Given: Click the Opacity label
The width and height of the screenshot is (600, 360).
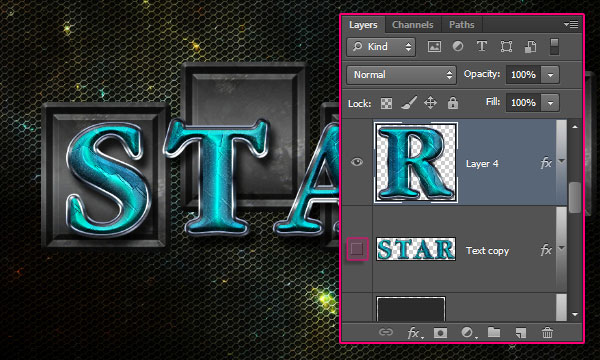Looking at the screenshot, I should (482, 74).
